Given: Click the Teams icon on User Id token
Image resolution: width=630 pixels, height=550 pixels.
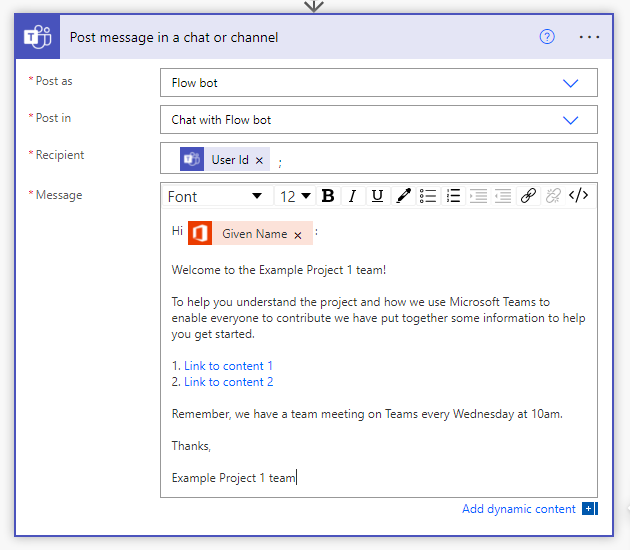Looking at the screenshot, I should click(x=192, y=159).
